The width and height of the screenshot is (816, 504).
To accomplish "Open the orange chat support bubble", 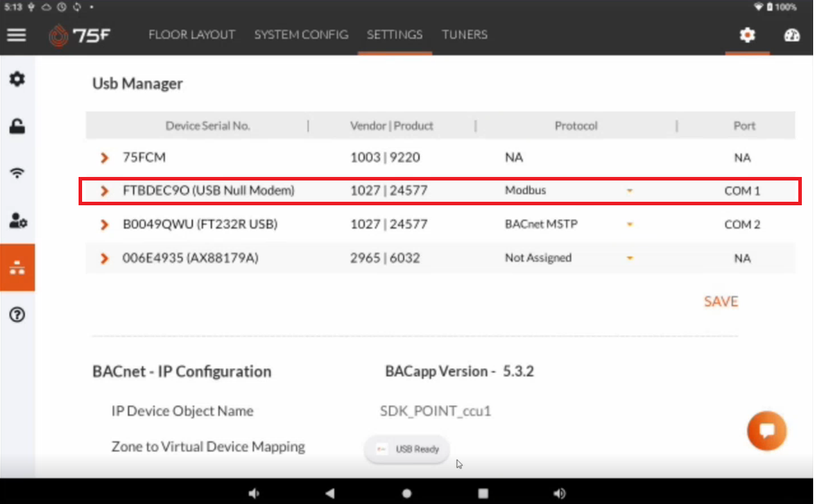I will point(766,430).
